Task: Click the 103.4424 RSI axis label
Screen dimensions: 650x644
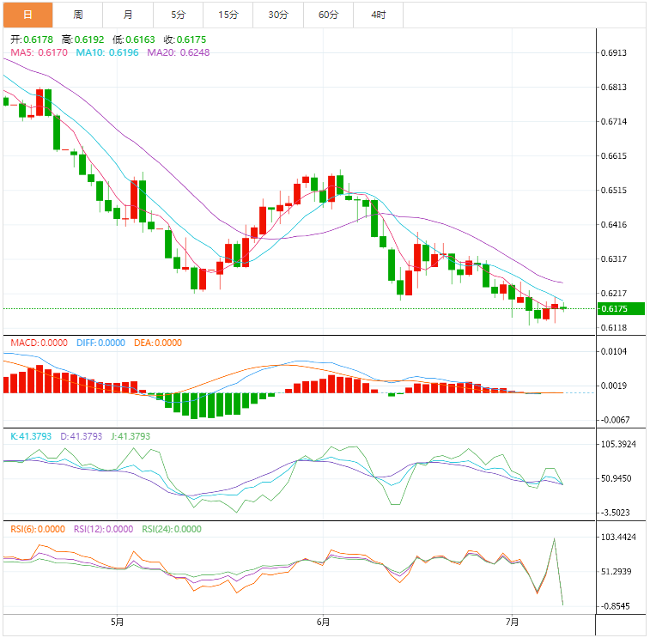Action: [x=618, y=538]
